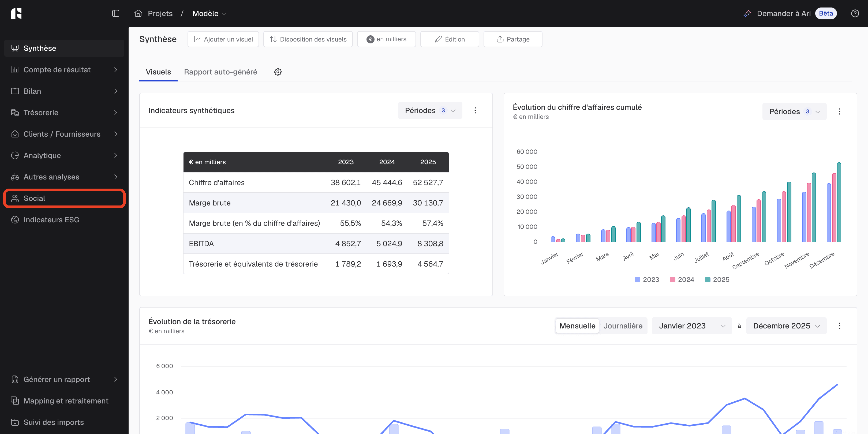
Task: Expand the Trésorerie chevron
Action: point(115,113)
